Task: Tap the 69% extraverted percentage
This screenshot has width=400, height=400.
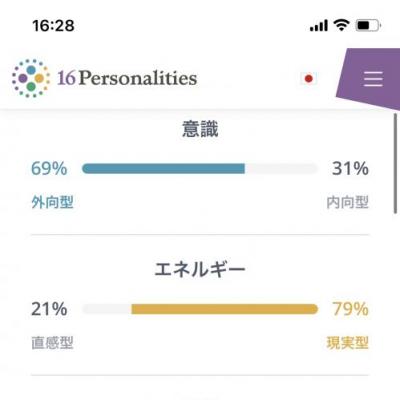Action: pos(49,168)
